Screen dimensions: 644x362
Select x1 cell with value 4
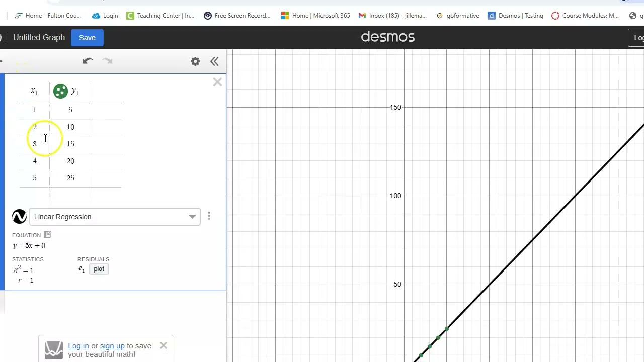(x=35, y=161)
